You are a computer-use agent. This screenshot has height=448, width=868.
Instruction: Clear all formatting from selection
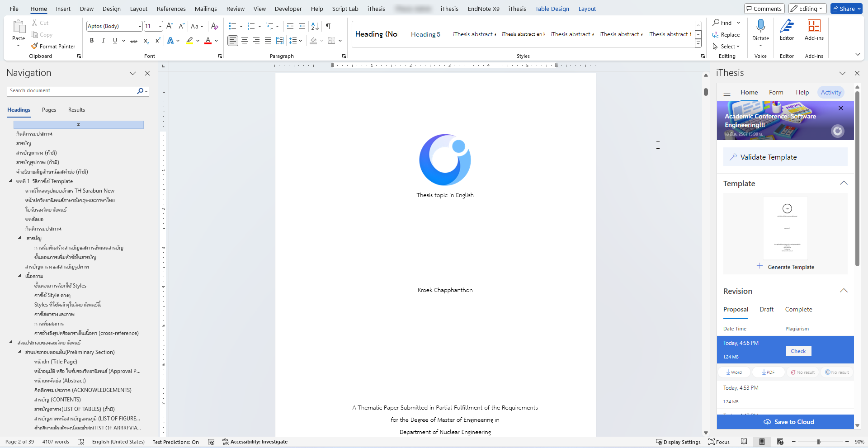215,26
